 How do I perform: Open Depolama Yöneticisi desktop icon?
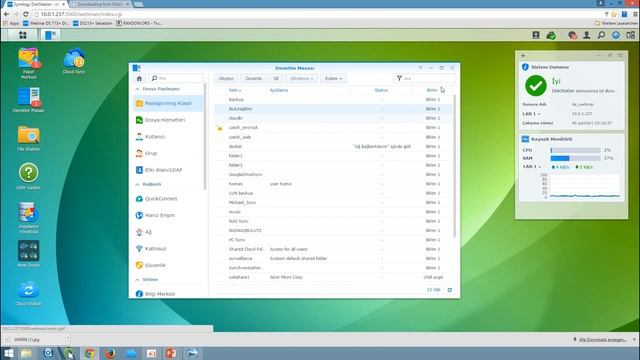[28, 218]
